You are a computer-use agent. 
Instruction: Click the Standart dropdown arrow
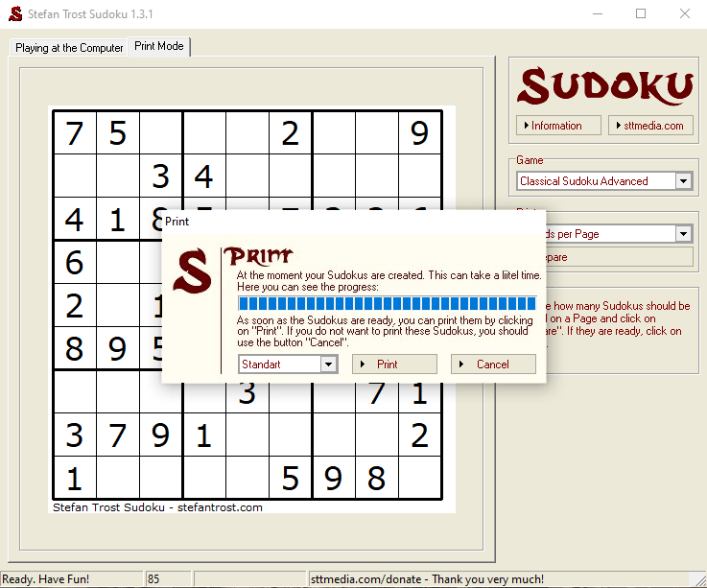tap(329, 364)
